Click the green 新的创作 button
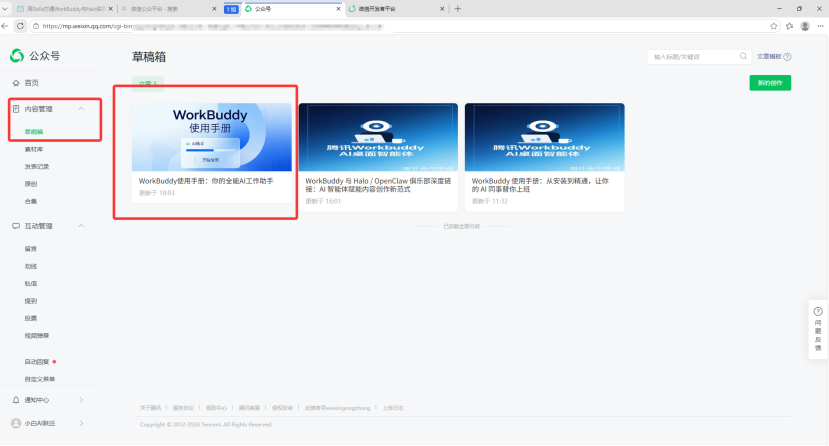 tap(770, 83)
